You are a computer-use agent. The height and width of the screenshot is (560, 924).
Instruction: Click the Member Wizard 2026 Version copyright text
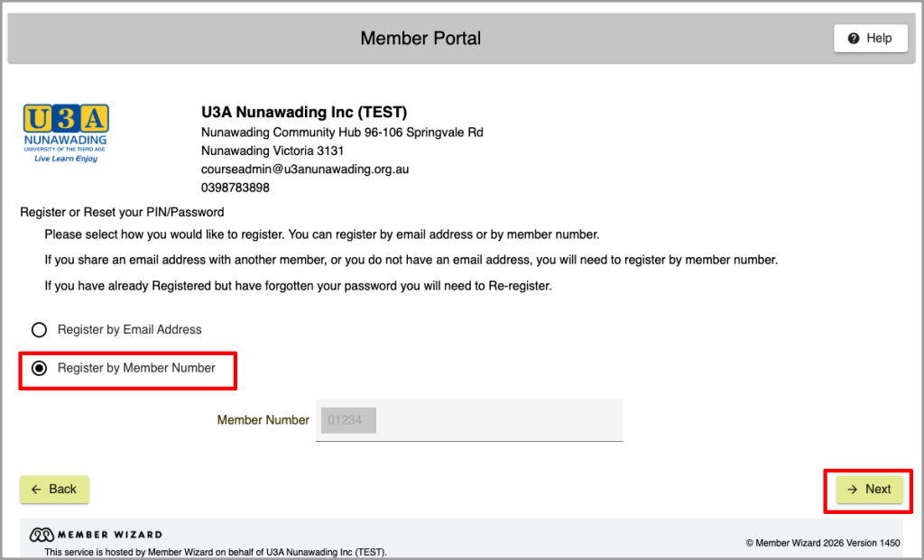pos(823,543)
